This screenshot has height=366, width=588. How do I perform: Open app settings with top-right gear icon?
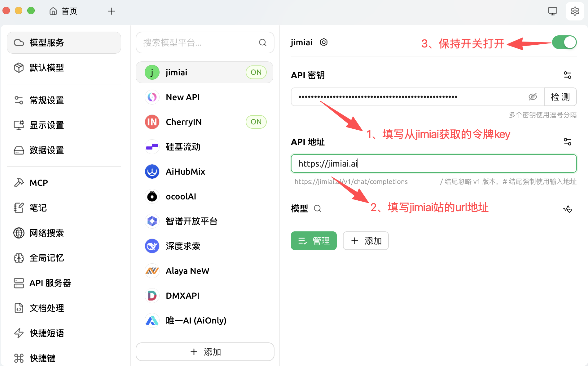tap(575, 11)
